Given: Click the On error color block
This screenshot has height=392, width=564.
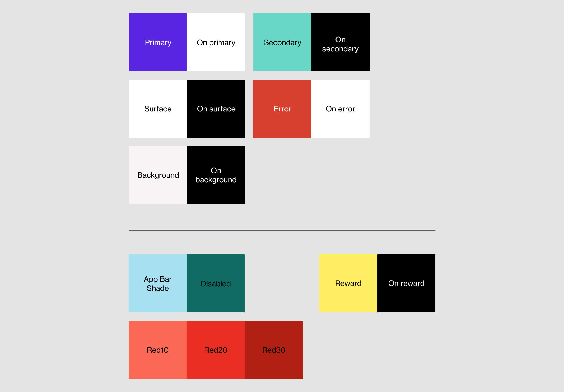Looking at the screenshot, I should tap(341, 108).
